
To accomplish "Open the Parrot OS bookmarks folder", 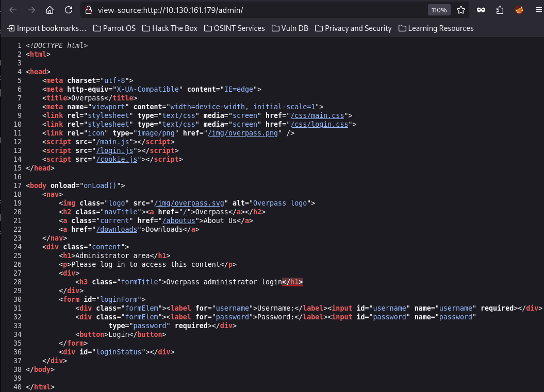I will 114,28.
